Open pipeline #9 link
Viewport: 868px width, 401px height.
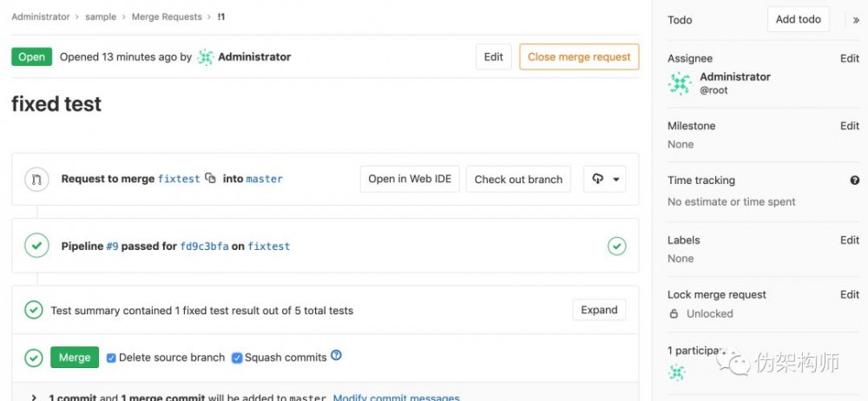tap(112, 247)
